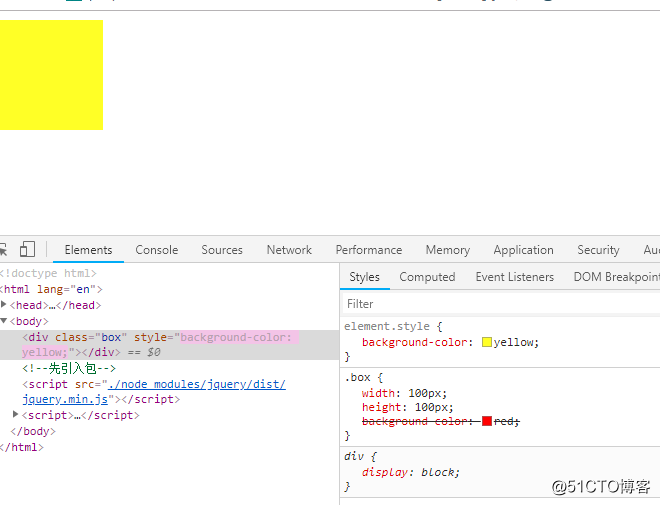Image resolution: width=660 pixels, height=505 pixels.
Task: Select the Chinese comment node
Action: point(69,368)
